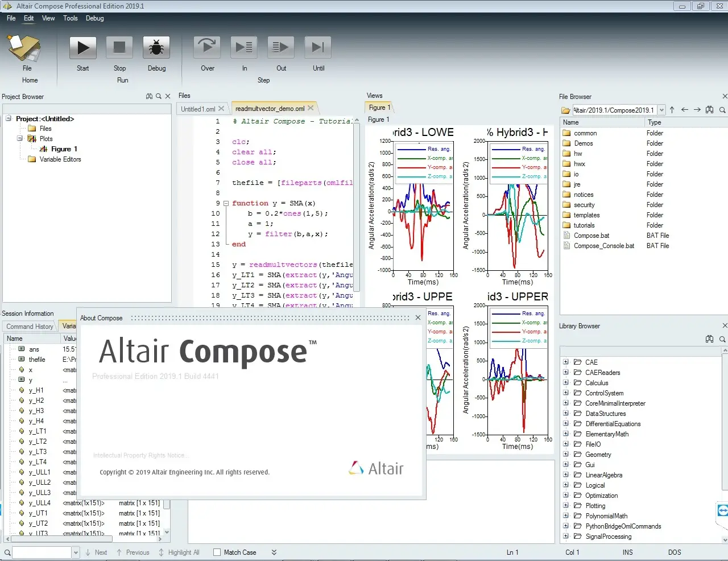Click the Name column header in File Browser
The width and height of the screenshot is (728, 561).
(x=602, y=122)
